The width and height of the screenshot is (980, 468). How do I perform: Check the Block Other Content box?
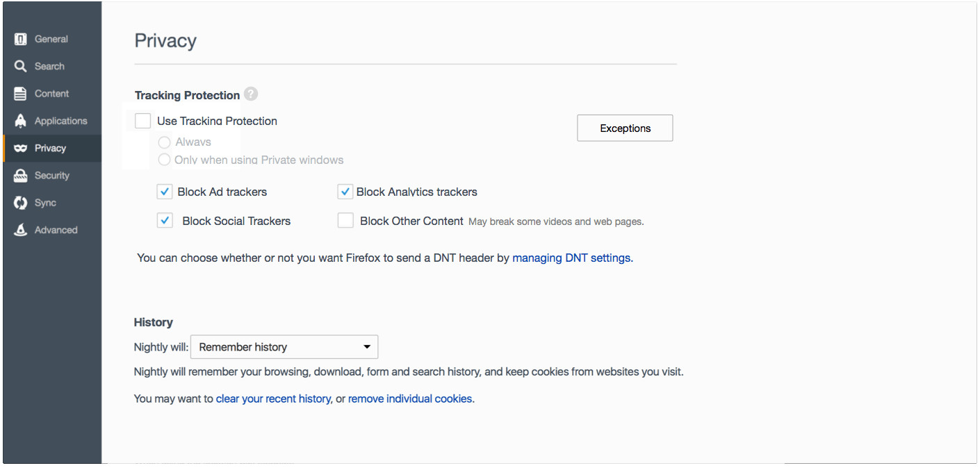345,221
